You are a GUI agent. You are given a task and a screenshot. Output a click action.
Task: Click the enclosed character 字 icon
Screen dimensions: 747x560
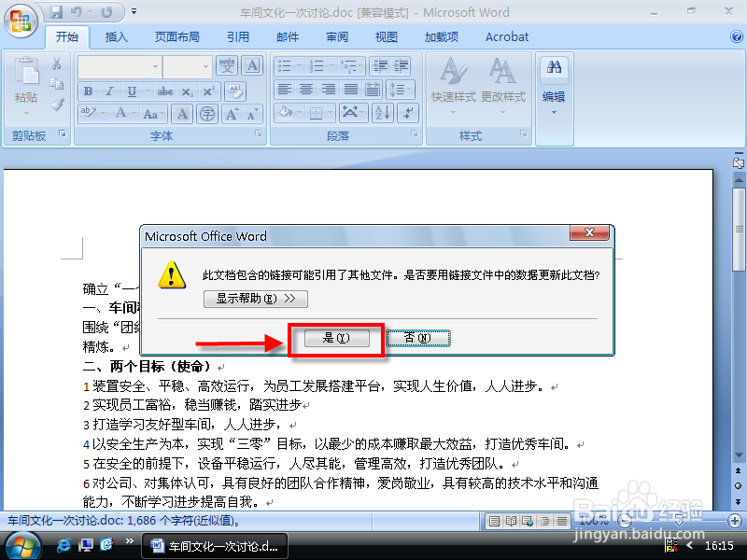[207, 114]
